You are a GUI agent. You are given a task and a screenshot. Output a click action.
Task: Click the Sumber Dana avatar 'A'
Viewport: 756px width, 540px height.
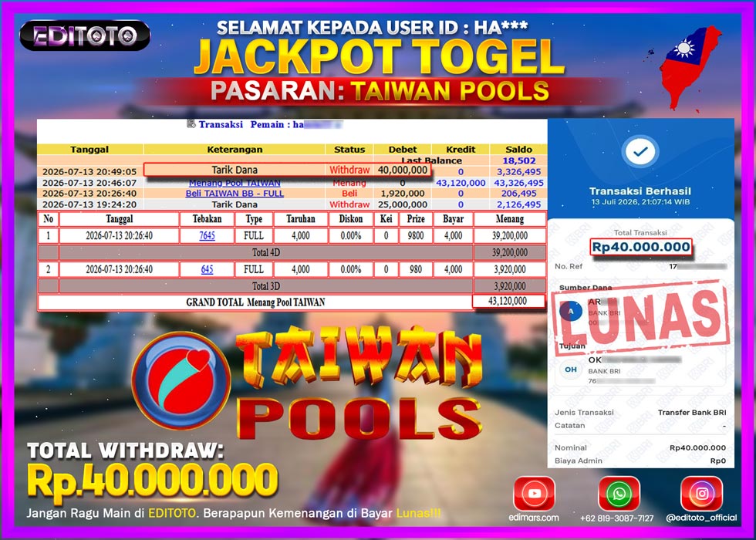coord(571,312)
